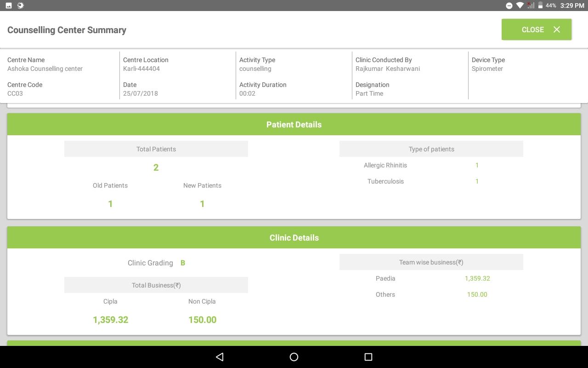
Task: Open the image notification icon in status bar
Action: point(9,6)
